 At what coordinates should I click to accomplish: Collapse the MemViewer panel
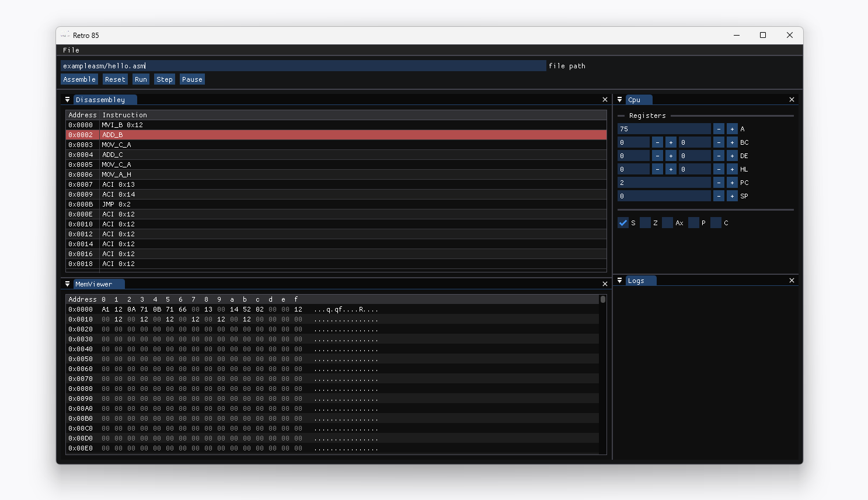click(67, 284)
